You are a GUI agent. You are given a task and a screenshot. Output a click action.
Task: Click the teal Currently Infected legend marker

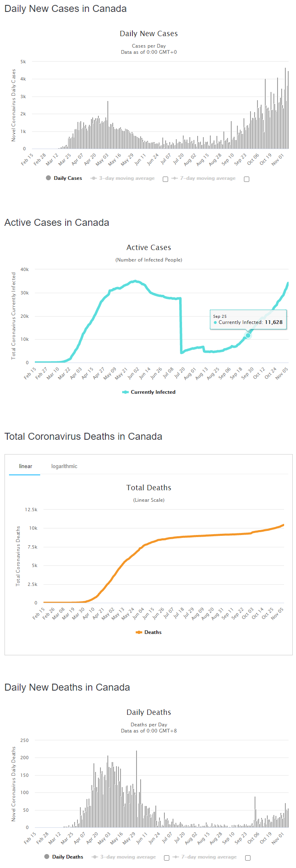(x=125, y=392)
